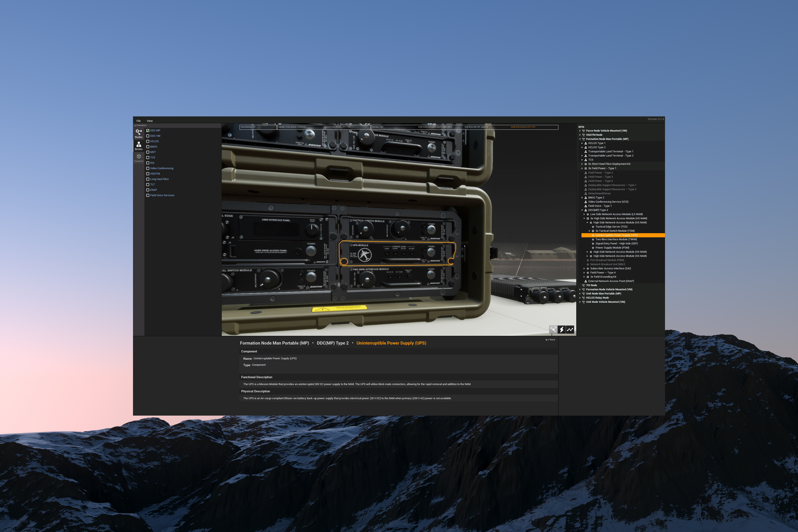798x532 pixels.
Task: Enable the HCLOS checklist checkbox
Action: 147,141
